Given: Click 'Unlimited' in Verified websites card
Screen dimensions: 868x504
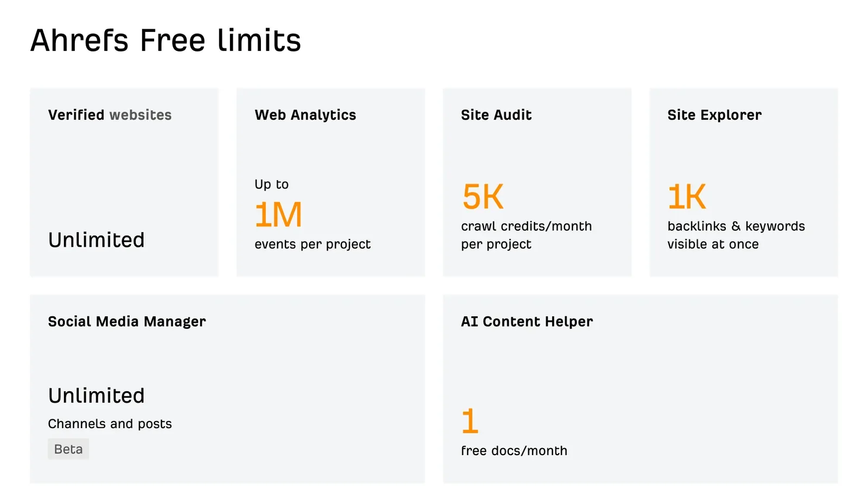Looking at the screenshot, I should [96, 240].
